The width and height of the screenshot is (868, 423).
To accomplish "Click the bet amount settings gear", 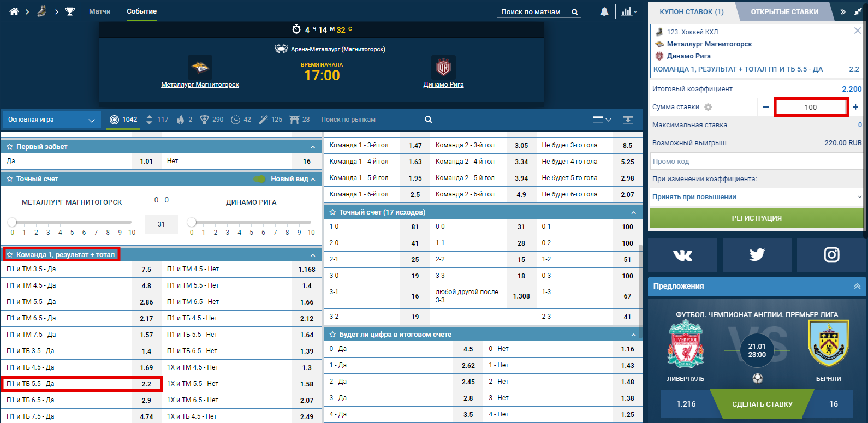I will point(708,107).
